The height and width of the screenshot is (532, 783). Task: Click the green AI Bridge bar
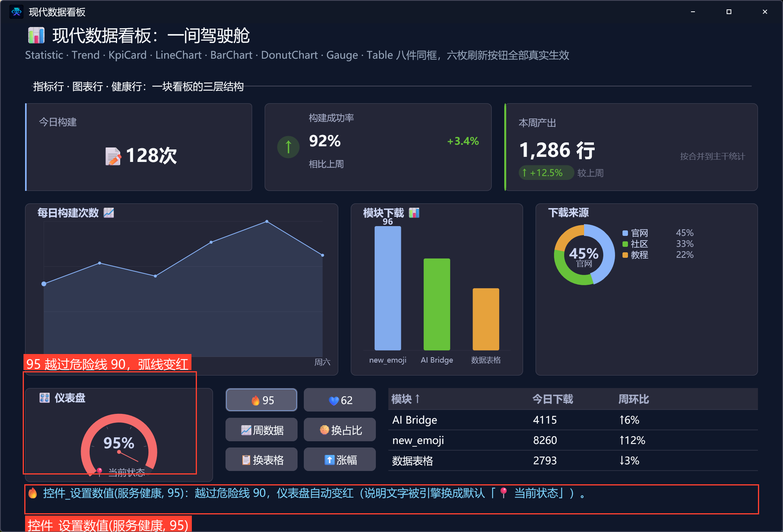pyautogui.click(x=437, y=304)
